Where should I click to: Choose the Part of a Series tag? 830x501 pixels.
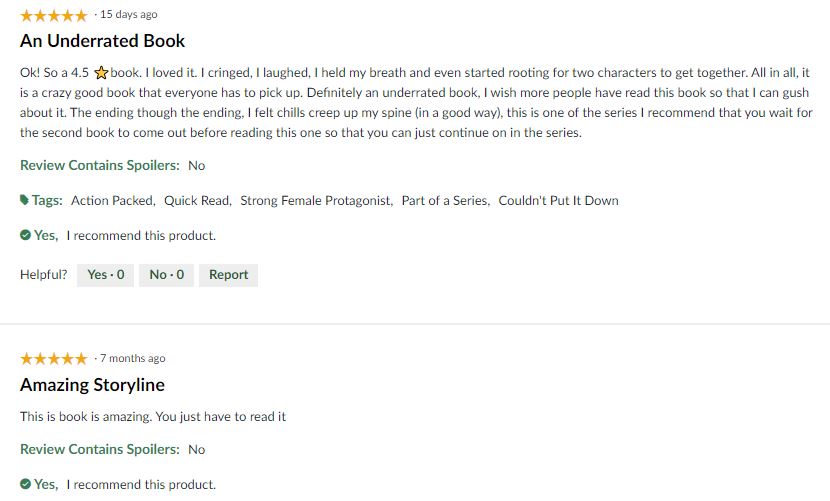(445, 201)
